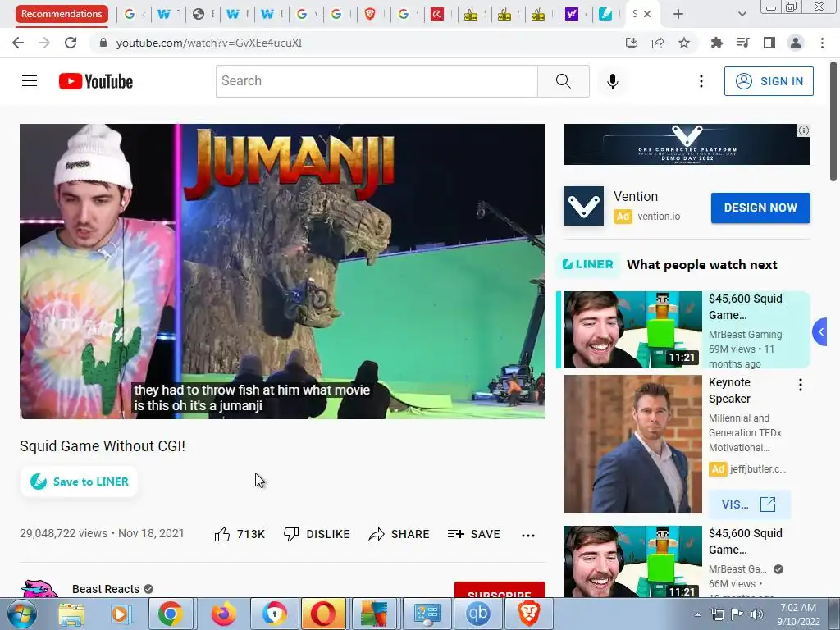Open qBittorrent from the taskbar
The height and width of the screenshot is (630, 840).
[x=478, y=614]
